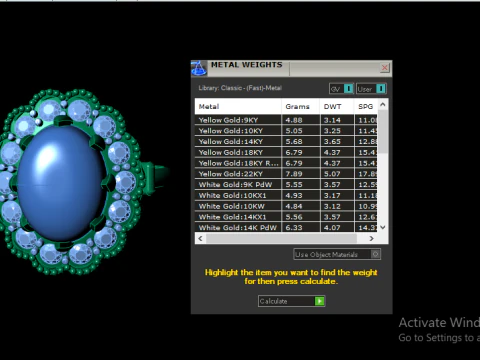Viewport: 480px width, 360px height.
Task: Click the 3.12 DWT value
Action: pos(332,206)
